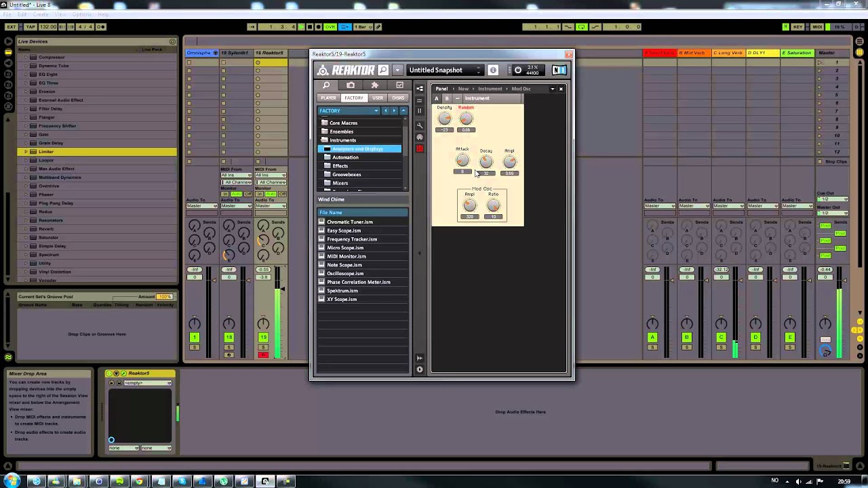Expand the Limiter device in Live Devices
This screenshot has height=488, width=868.
26,152
